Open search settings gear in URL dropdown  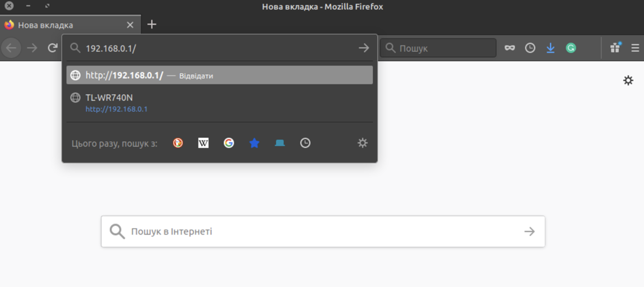pos(362,143)
